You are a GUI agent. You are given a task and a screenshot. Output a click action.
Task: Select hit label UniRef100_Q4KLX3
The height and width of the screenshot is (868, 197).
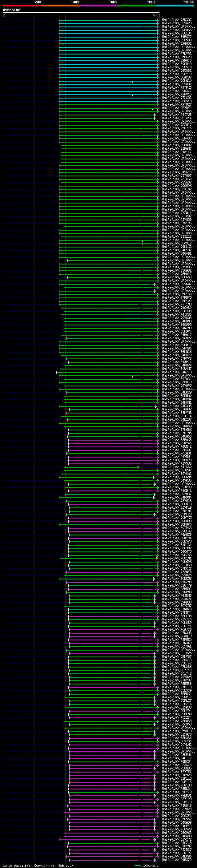pyautogui.click(x=176, y=247)
